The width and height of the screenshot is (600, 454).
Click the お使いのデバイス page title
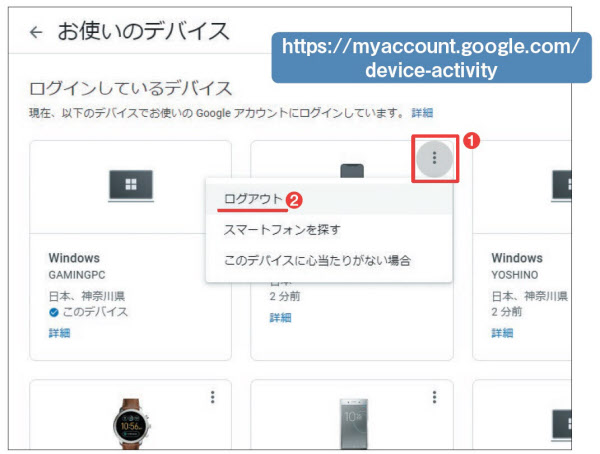tap(143, 31)
